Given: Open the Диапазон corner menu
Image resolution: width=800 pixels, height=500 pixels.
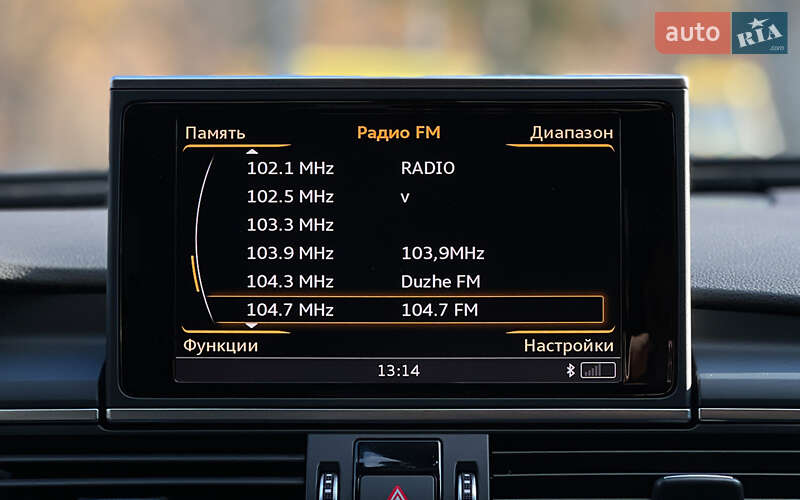Looking at the screenshot, I should point(571,133).
